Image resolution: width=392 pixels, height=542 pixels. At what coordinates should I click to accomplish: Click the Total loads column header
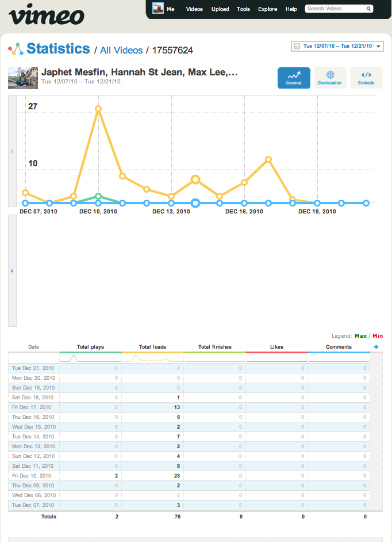(x=153, y=347)
